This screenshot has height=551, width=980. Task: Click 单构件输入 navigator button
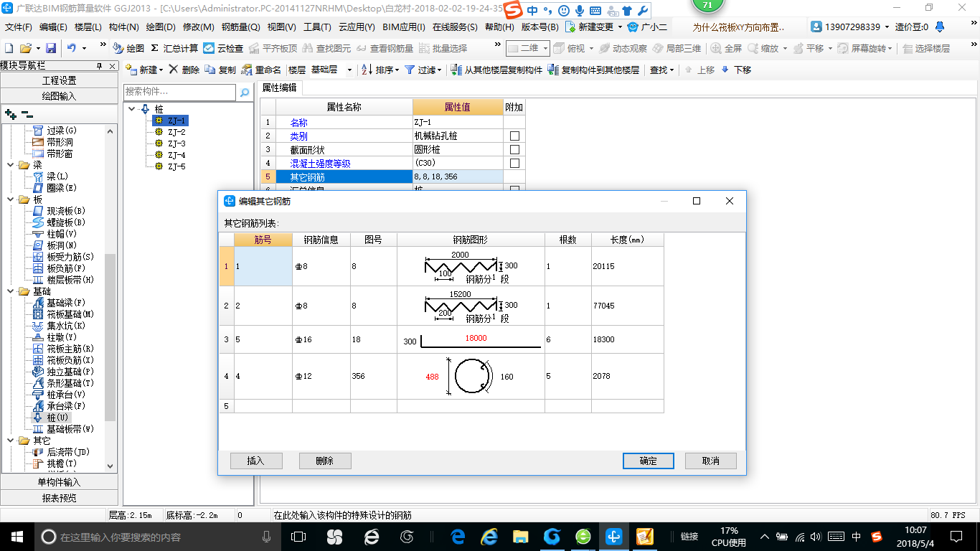59,482
